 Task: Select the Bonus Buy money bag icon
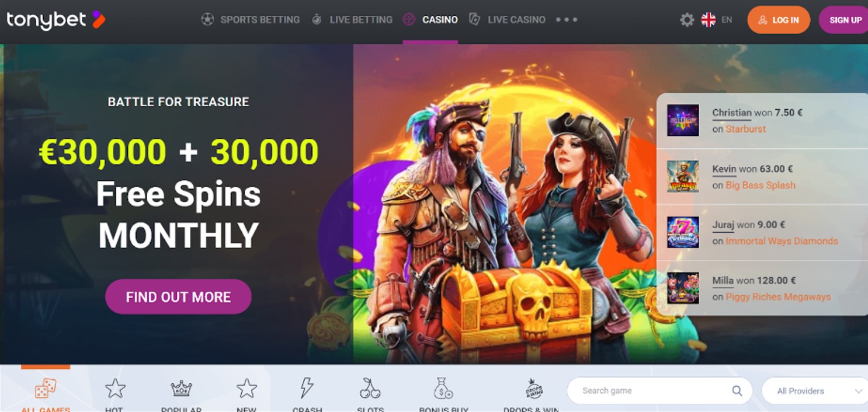point(443,388)
